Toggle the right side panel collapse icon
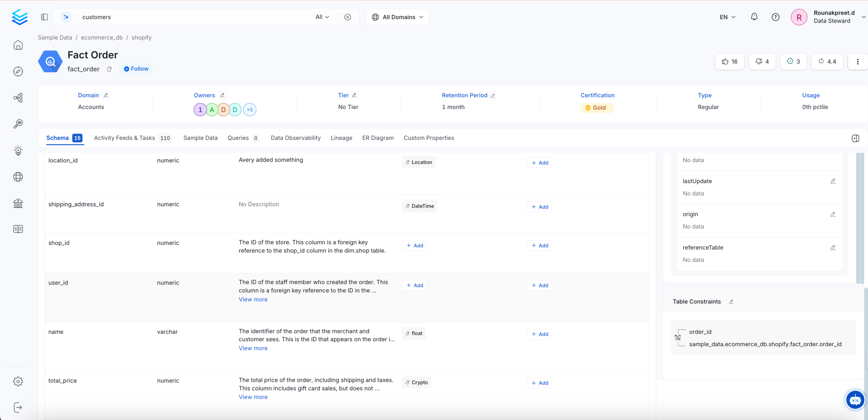Viewport: 868px width, 420px height. tap(855, 138)
